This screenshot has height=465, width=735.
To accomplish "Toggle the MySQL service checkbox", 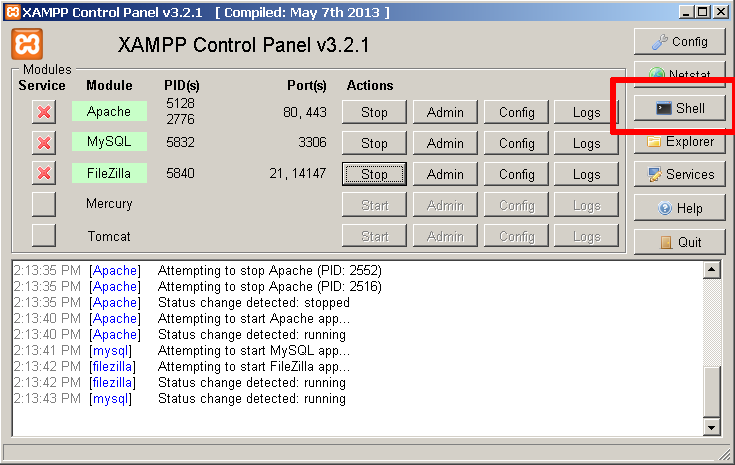I will tap(44, 143).
